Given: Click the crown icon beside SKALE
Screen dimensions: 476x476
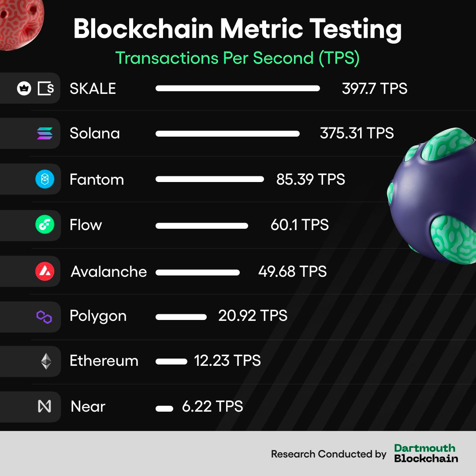Looking at the screenshot, I should point(24,88).
